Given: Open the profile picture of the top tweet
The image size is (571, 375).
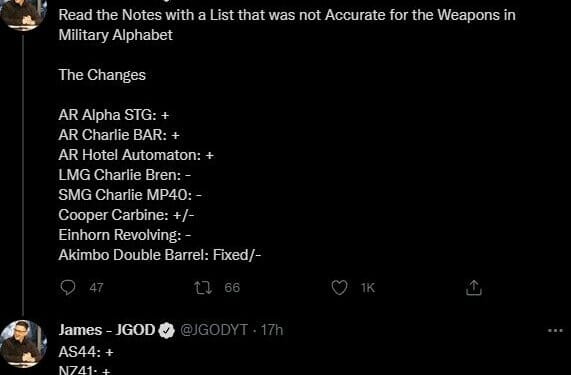Looking at the screenshot, I should coord(23,13).
